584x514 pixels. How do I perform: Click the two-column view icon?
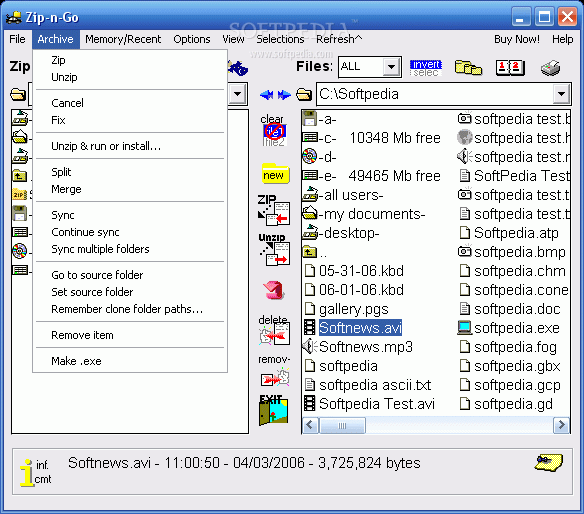(x=510, y=68)
